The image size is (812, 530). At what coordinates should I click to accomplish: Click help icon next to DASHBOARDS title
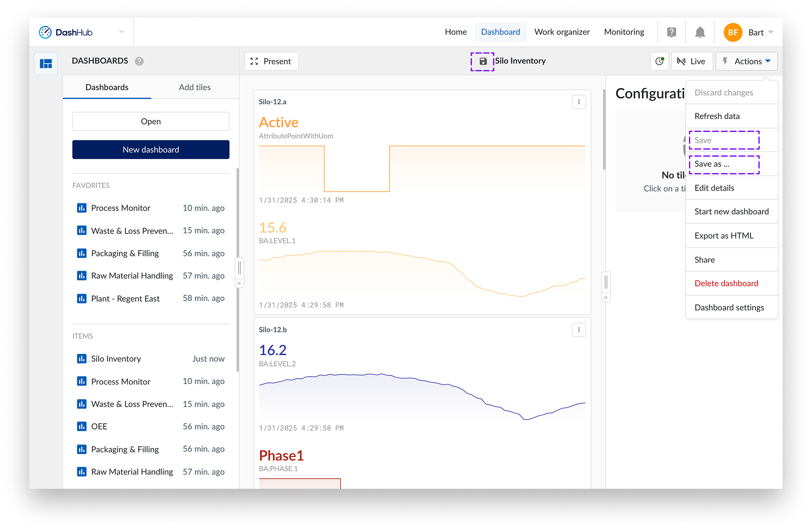[x=139, y=61]
